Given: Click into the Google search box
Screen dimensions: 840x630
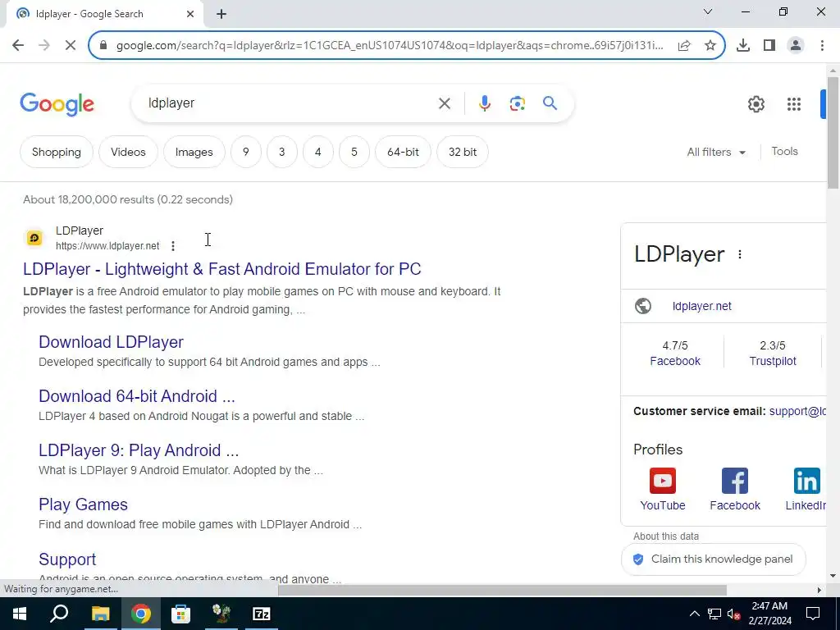Looking at the screenshot, I should pyautogui.click(x=290, y=103).
